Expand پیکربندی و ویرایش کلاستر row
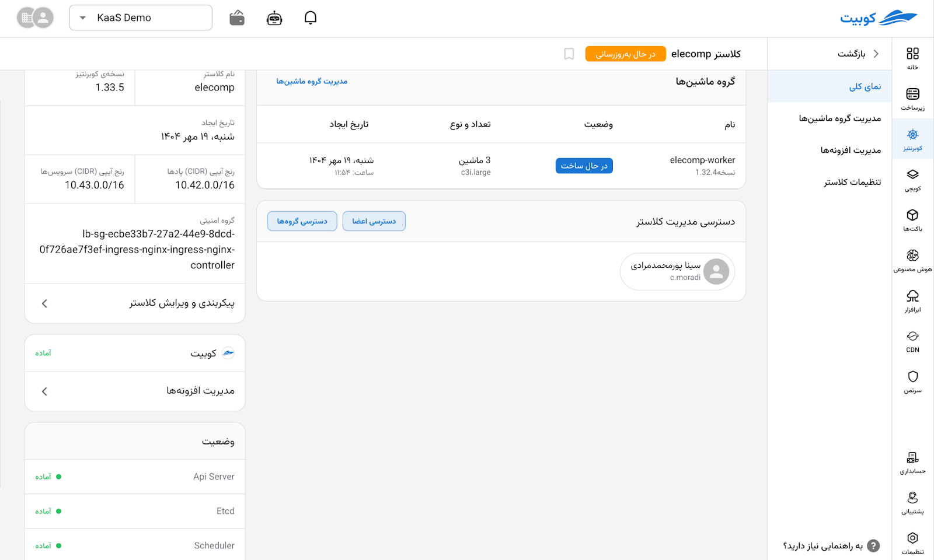 point(135,303)
